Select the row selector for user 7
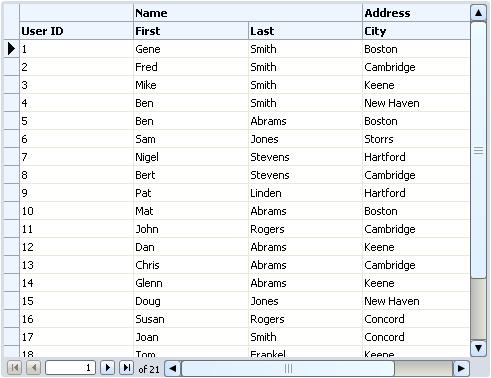This screenshot has height=378, width=491. tap(11, 157)
